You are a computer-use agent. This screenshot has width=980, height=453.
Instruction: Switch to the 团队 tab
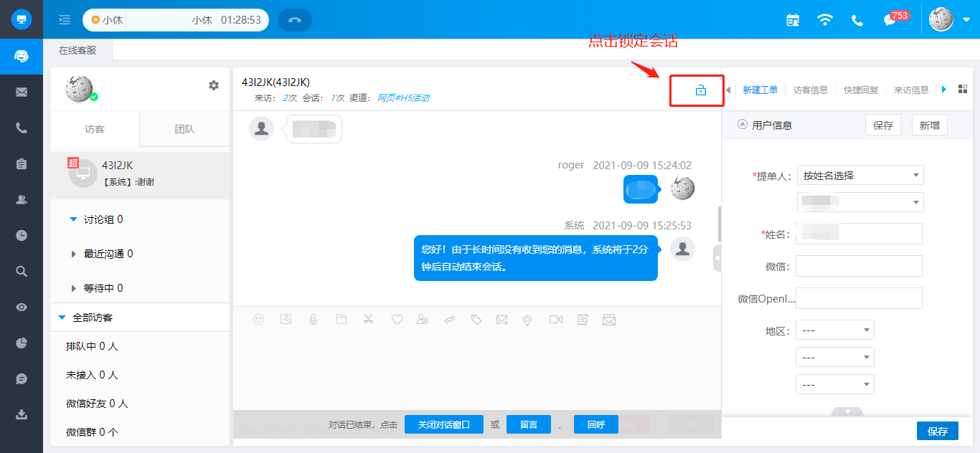pyautogui.click(x=184, y=129)
